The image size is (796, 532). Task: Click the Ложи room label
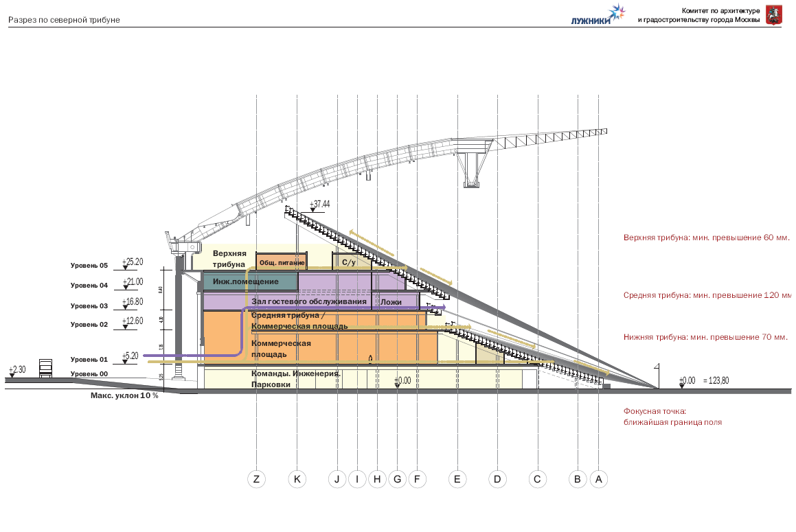pos(391,301)
